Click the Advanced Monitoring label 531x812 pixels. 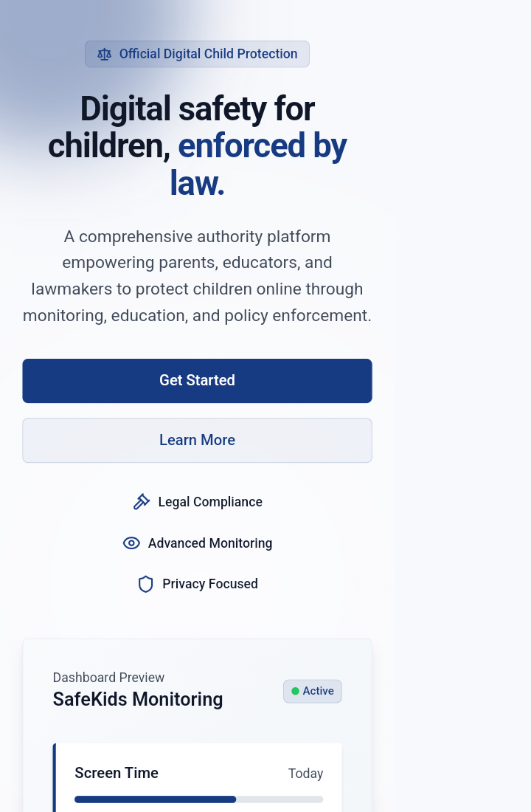[210, 543]
